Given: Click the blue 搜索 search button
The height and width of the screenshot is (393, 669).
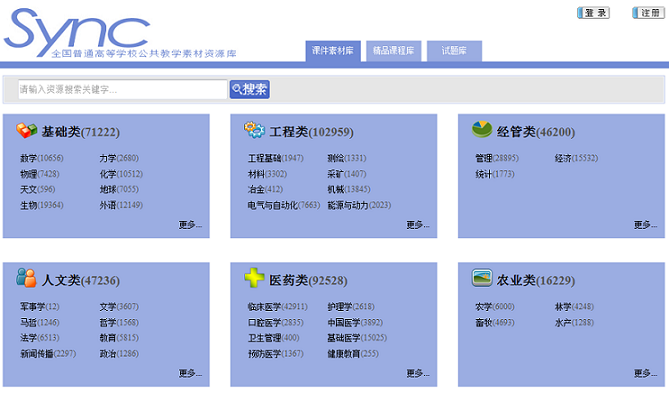Looking at the screenshot, I should (250, 89).
